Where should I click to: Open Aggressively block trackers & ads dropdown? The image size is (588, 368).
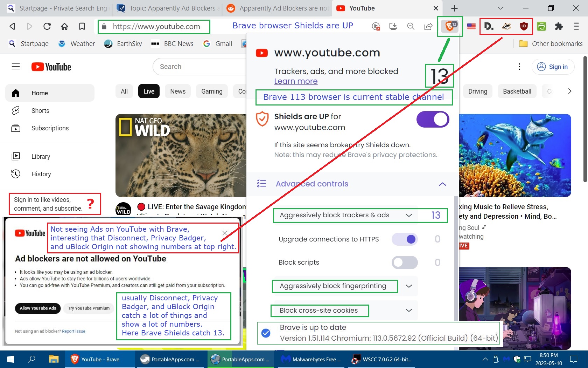408,215
